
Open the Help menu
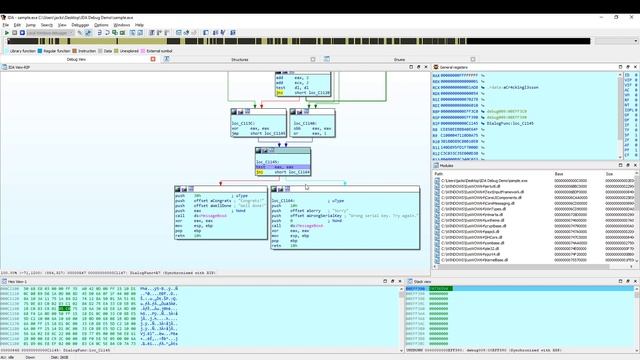[x=139, y=25]
